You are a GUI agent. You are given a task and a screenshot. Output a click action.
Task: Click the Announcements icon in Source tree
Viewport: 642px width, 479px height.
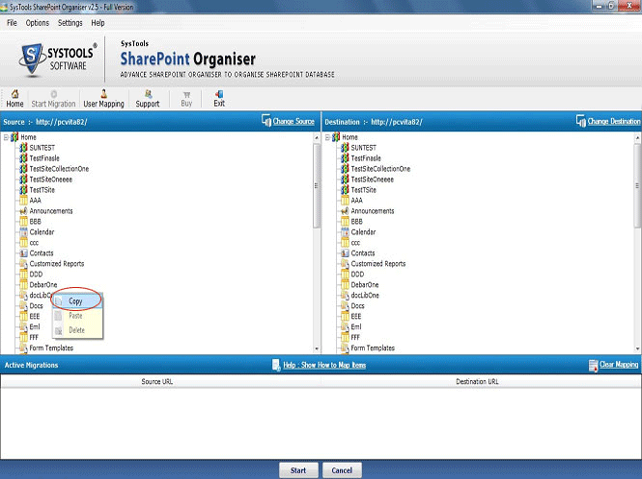pyautogui.click(x=24, y=211)
